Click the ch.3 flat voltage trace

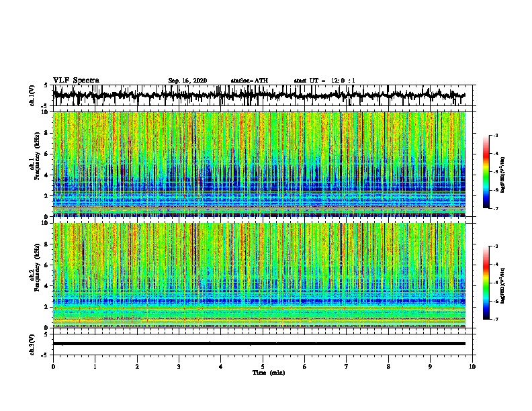259,344
